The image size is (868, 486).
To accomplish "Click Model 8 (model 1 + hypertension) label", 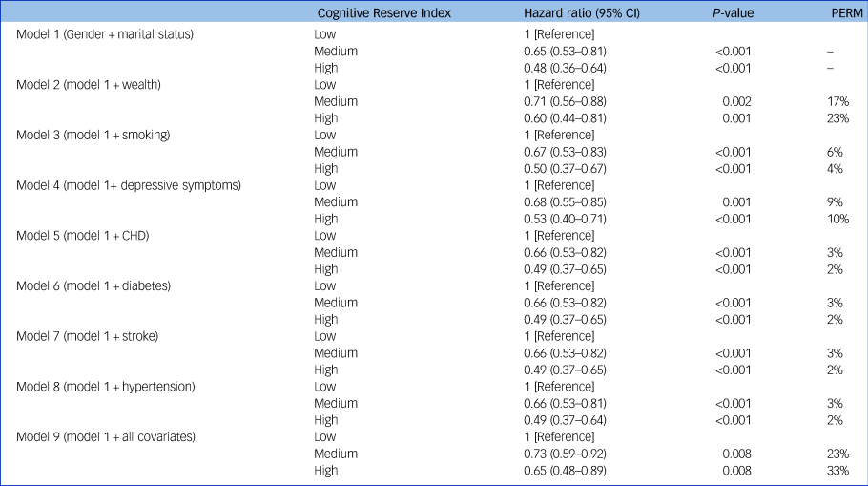I will (x=105, y=387).
